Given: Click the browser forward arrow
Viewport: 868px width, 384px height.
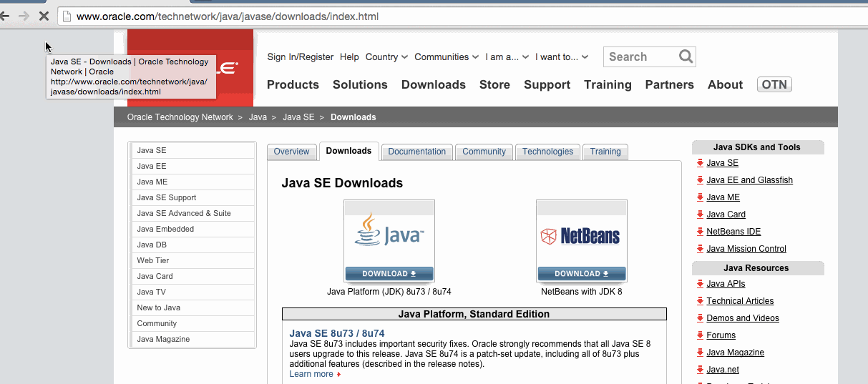Looking at the screenshot, I should click(x=24, y=16).
